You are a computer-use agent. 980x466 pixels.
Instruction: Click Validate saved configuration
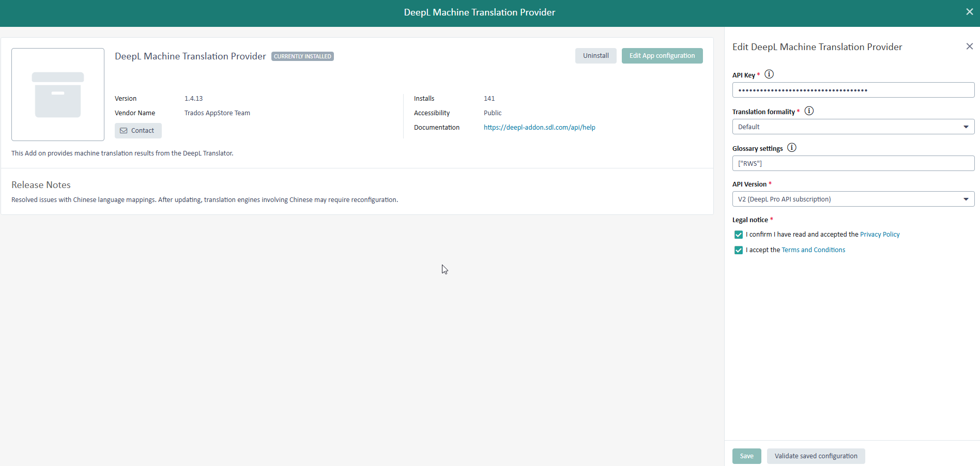(816, 456)
